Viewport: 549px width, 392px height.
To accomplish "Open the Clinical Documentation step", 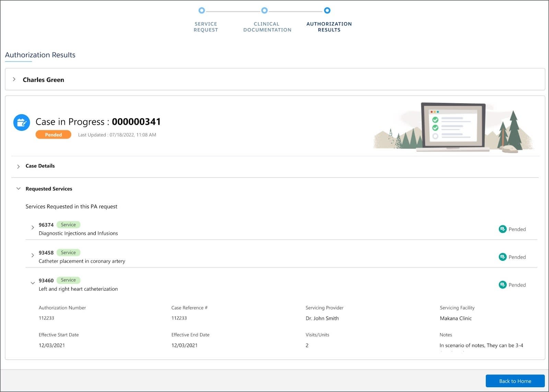I will 267,27.
